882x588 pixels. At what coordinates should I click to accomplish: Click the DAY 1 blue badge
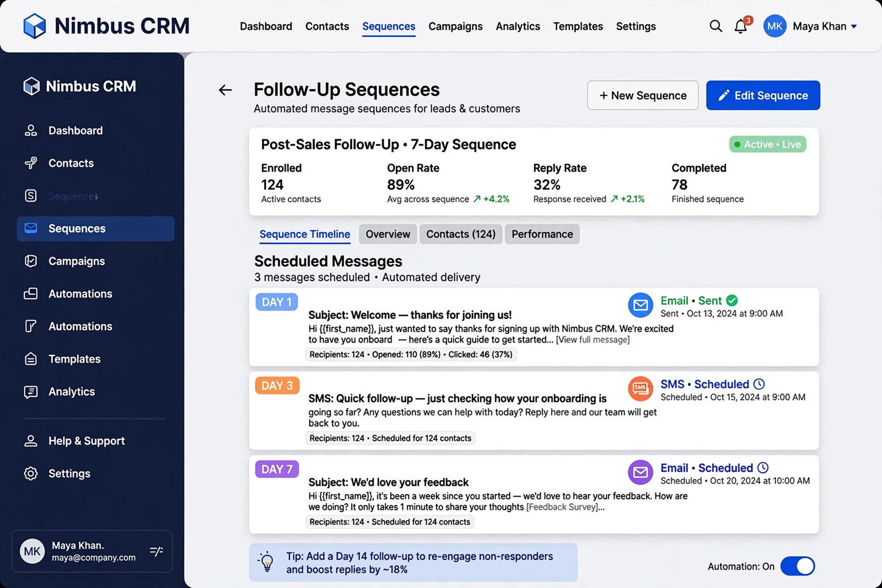tap(277, 302)
